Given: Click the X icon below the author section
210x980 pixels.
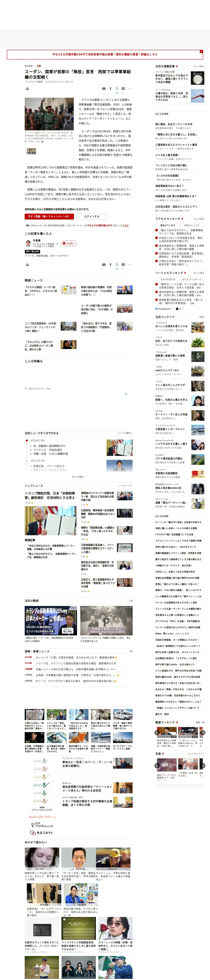Looking at the screenshot, I should point(117,264).
